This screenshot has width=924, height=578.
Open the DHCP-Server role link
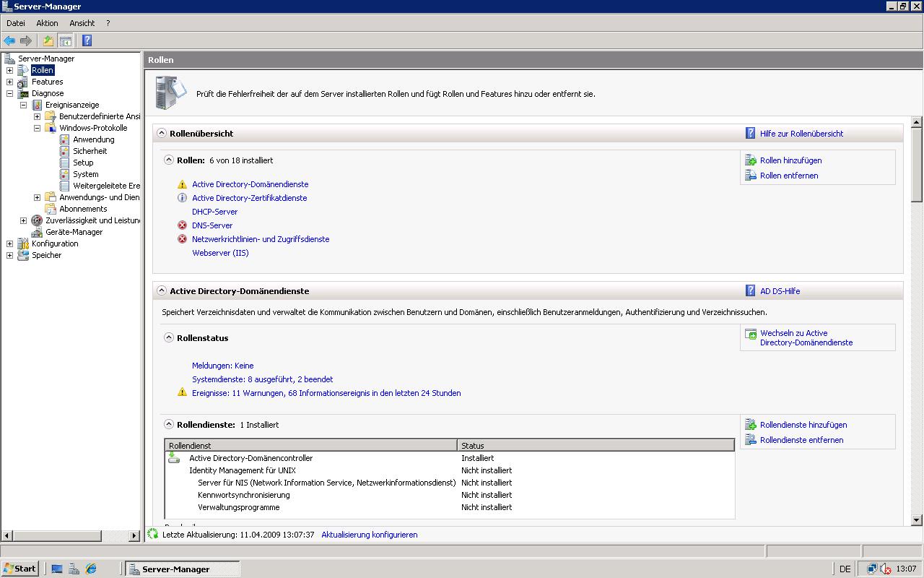click(214, 212)
